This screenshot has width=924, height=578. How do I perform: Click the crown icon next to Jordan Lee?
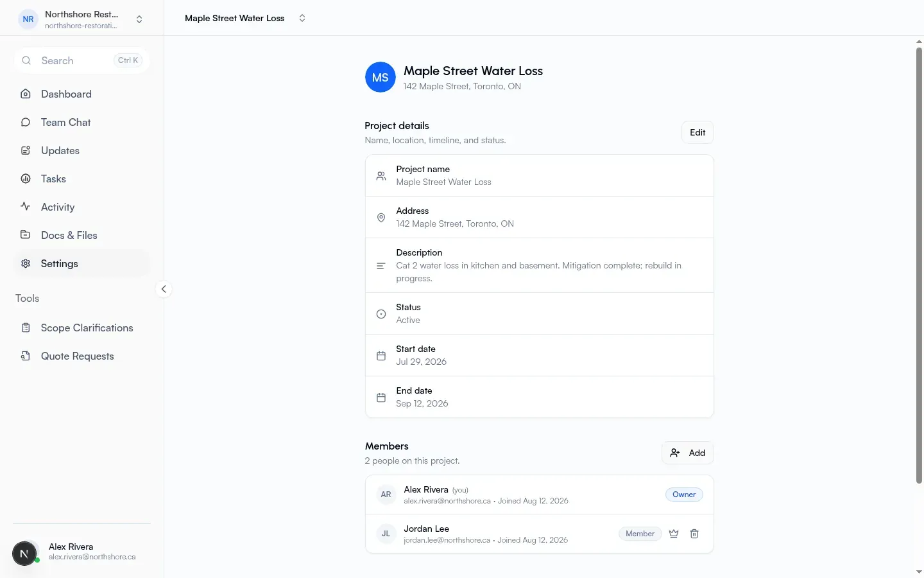674,534
